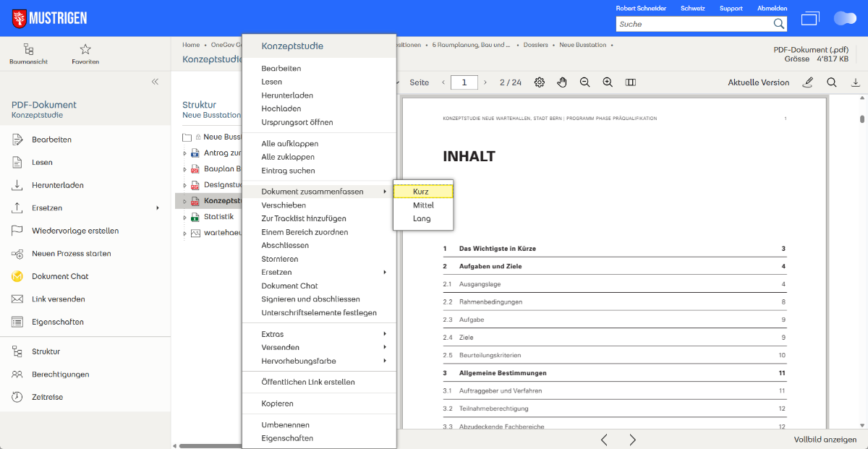The height and width of the screenshot is (449, 868).
Task: Choose Kurz summary length
Action: click(422, 192)
